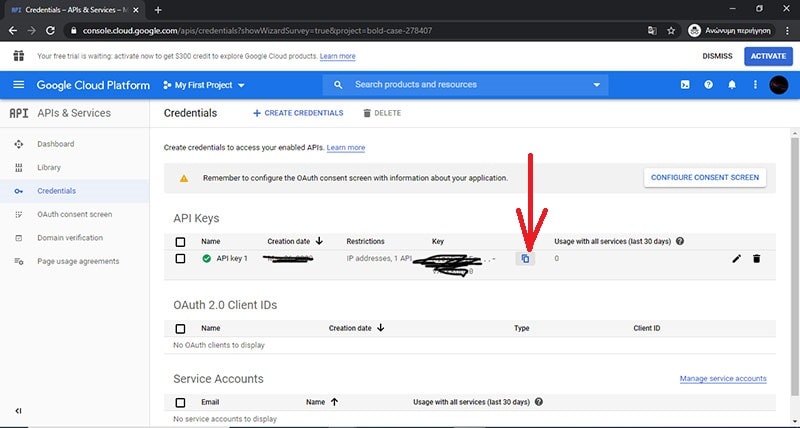800x428 pixels.
Task: Open OAuth consent screen sidebar item
Action: (x=74, y=214)
